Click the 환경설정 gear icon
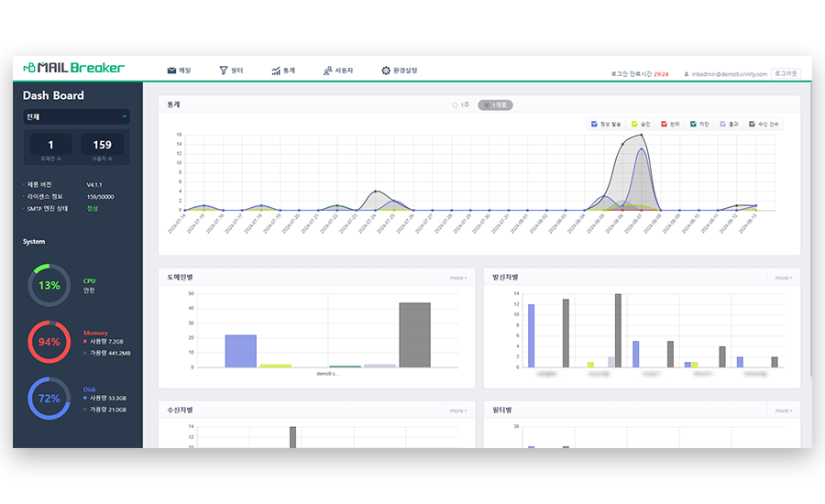Viewport: 825px width, 504px height. 386,71
